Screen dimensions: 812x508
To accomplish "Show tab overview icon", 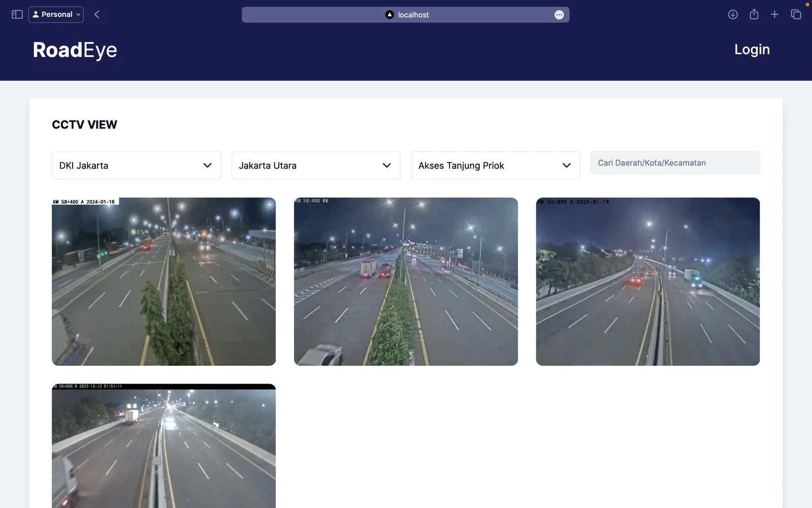I will coord(796,15).
